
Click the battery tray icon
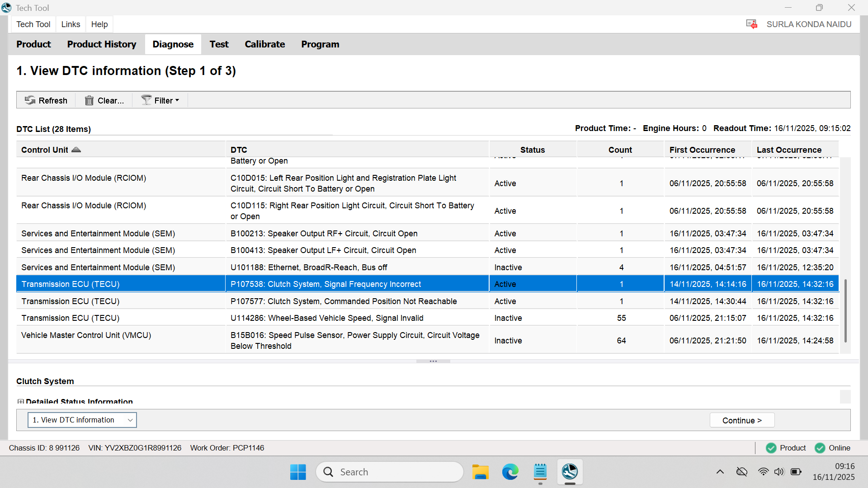[796, 472]
